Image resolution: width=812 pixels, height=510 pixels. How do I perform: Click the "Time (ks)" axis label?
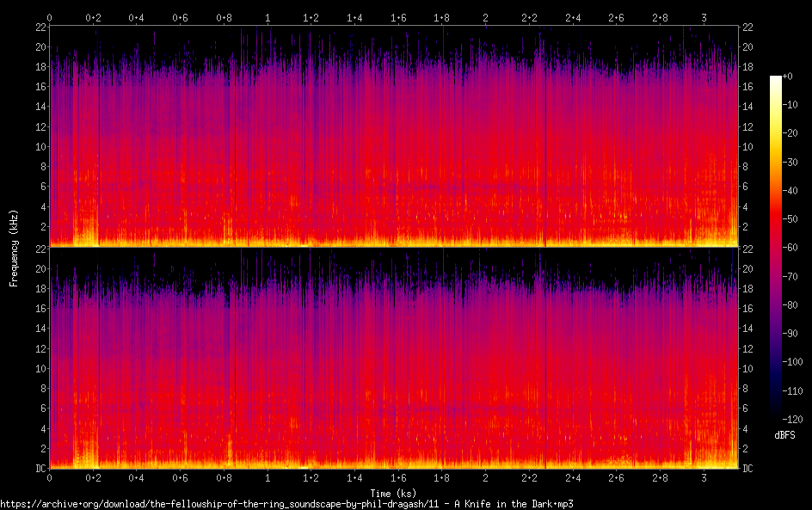392,492
